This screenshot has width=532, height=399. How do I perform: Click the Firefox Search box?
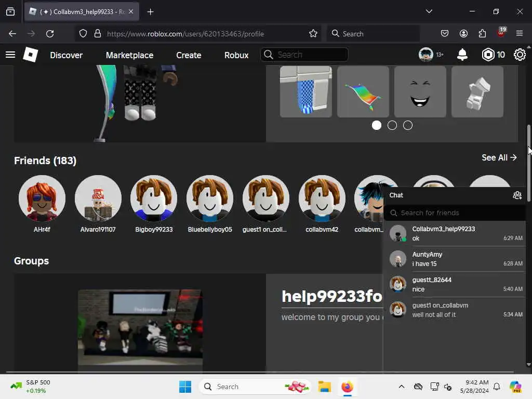(x=373, y=34)
